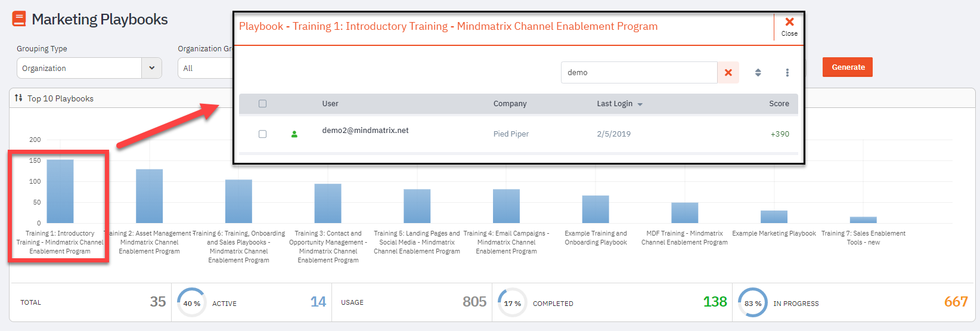Click the search field containing demo
Screen dimensions: 980x331
click(x=639, y=73)
